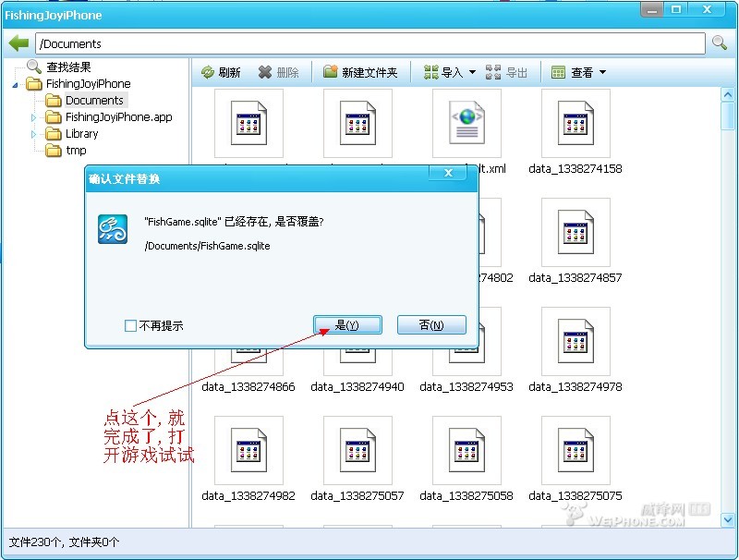Screen dimensions: 739x560
Task: Click the search magnifier icon beside path bar
Action: click(x=720, y=43)
